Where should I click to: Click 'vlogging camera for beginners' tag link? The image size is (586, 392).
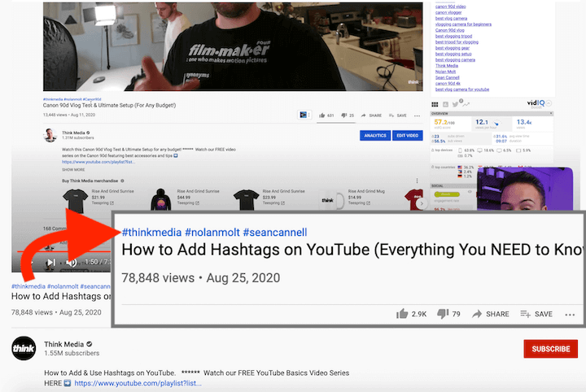[x=463, y=24]
